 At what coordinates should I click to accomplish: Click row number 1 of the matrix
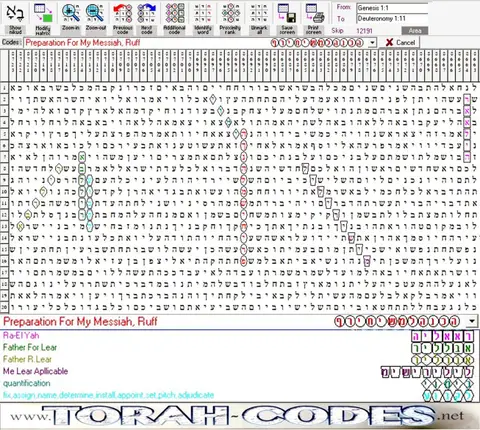pos(4,88)
